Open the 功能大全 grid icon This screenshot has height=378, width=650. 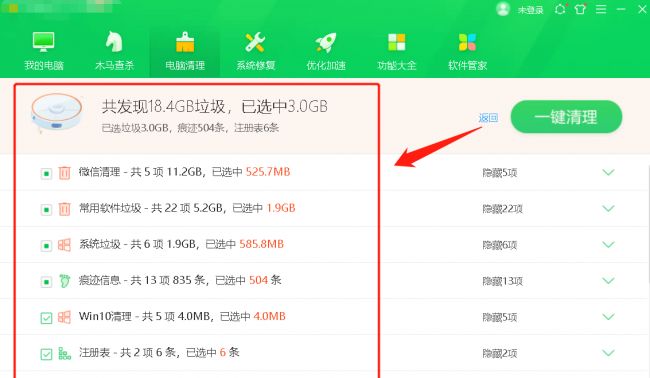(397, 42)
